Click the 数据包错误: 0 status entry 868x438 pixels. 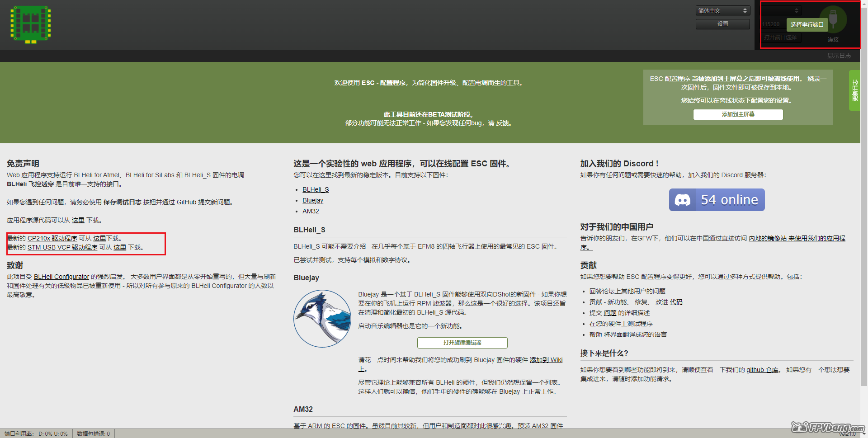coord(93,433)
